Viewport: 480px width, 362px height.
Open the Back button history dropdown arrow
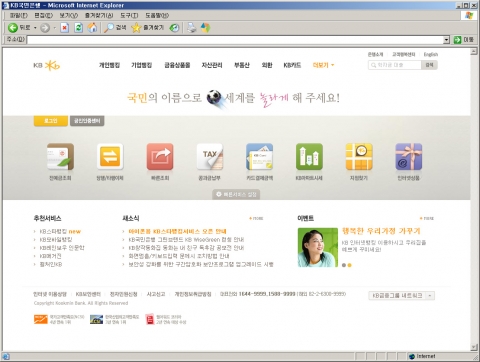[35, 28]
